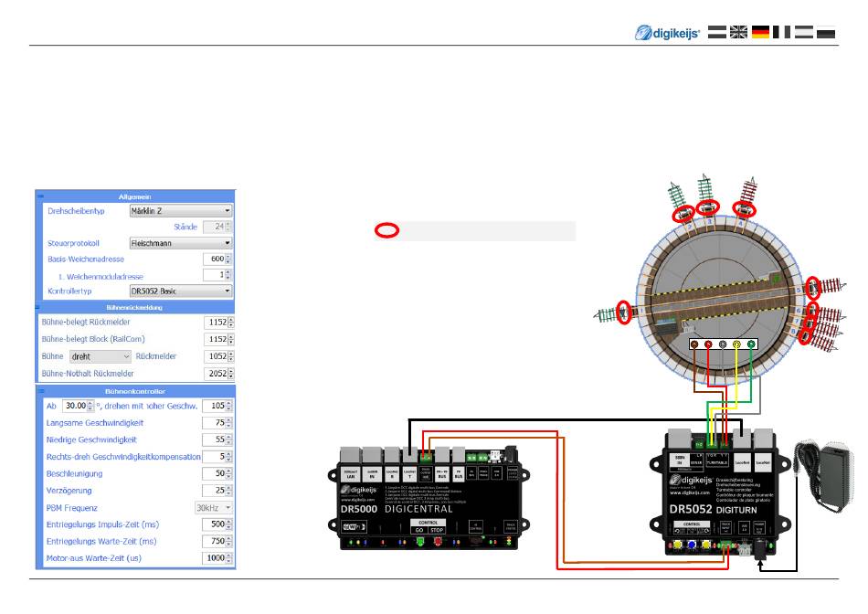Click the Steuerprotokoll label
This screenshot has height=614, width=868.
pyautogui.click(x=73, y=243)
